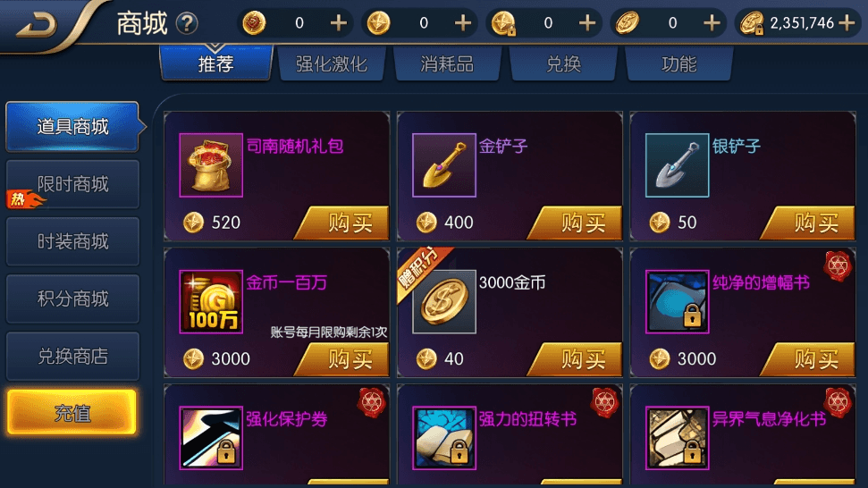This screenshot has width=868, height=488.
Task: Tap the yellow 充值 recharge button
Action: pyautogui.click(x=72, y=413)
